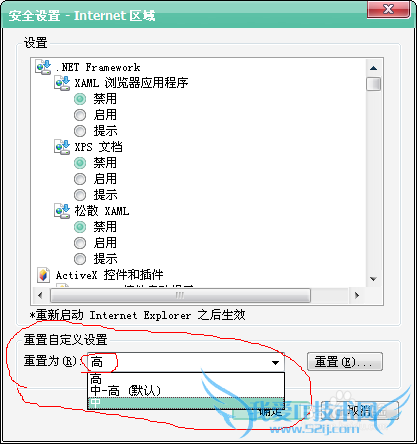Click the XAML 浏览器应用程序 icon
The width and height of the screenshot is (417, 444).
62,83
